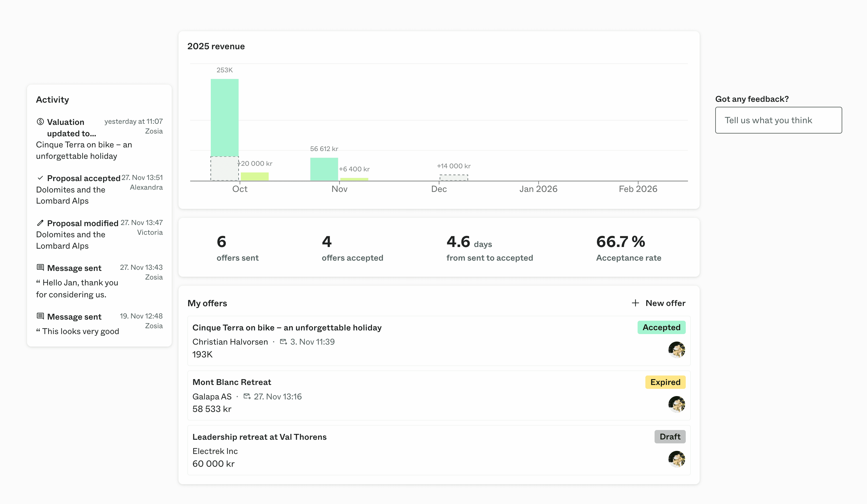This screenshot has height=504, width=867.
Task: Click the sent-envelope icon on the Cinque Terra offer
Action: pos(283,342)
